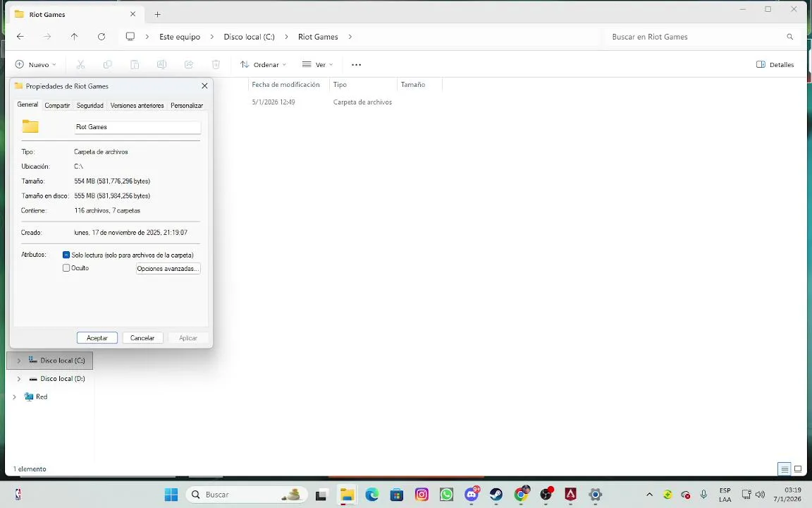Switch to details list view in status bar
The image size is (812, 508).
(785, 469)
